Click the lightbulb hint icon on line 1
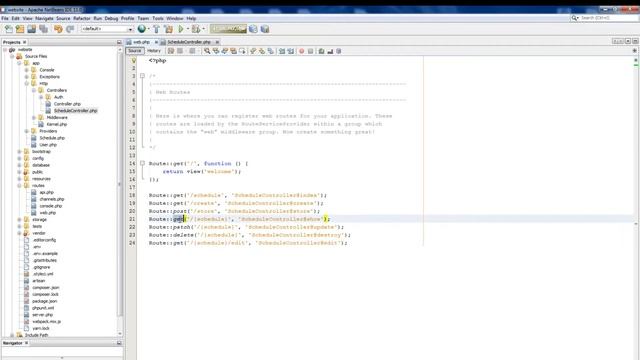The image size is (640, 360). 133,60
